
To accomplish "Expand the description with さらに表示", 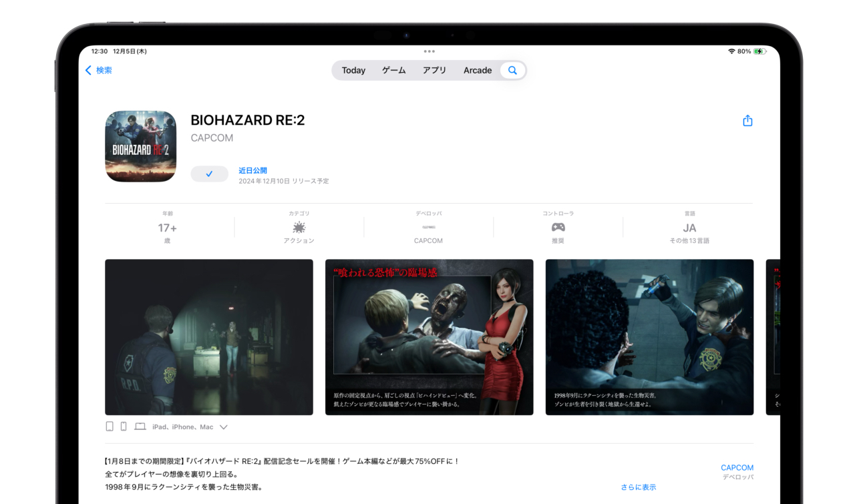I will (638, 487).
